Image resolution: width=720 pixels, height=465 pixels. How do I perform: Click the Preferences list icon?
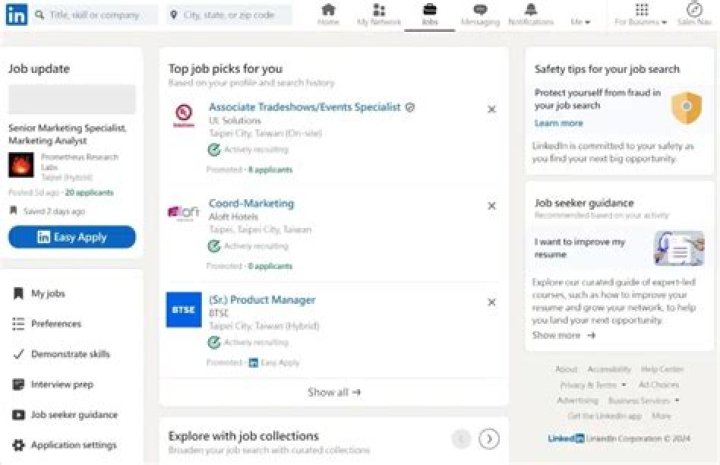pyautogui.click(x=18, y=324)
